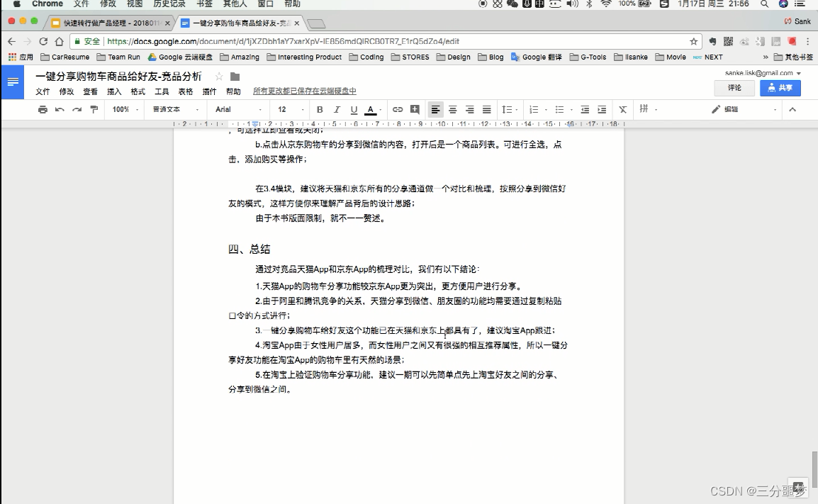Click the vertical scrollbar thumb

coord(814,469)
